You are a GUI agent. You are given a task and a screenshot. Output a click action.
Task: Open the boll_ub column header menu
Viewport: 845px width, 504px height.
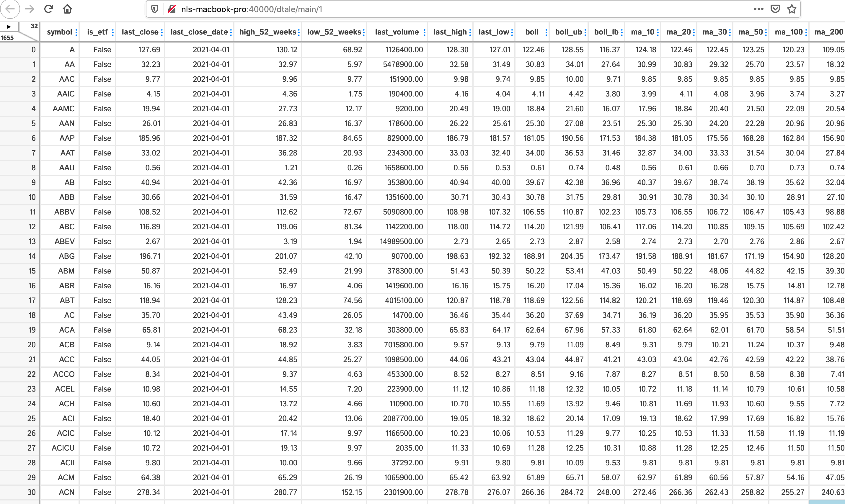(x=568, y=32)
